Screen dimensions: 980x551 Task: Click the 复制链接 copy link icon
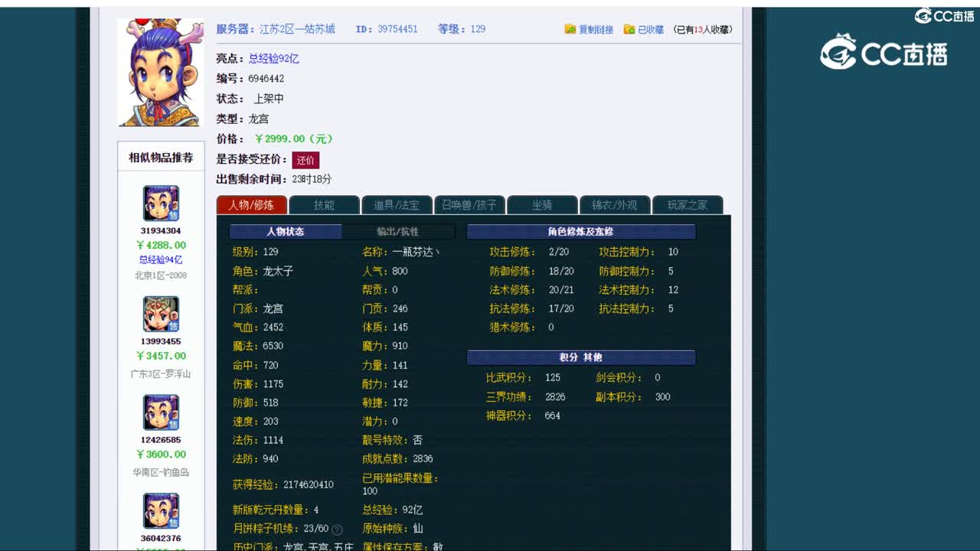click(x=571, y=28)
